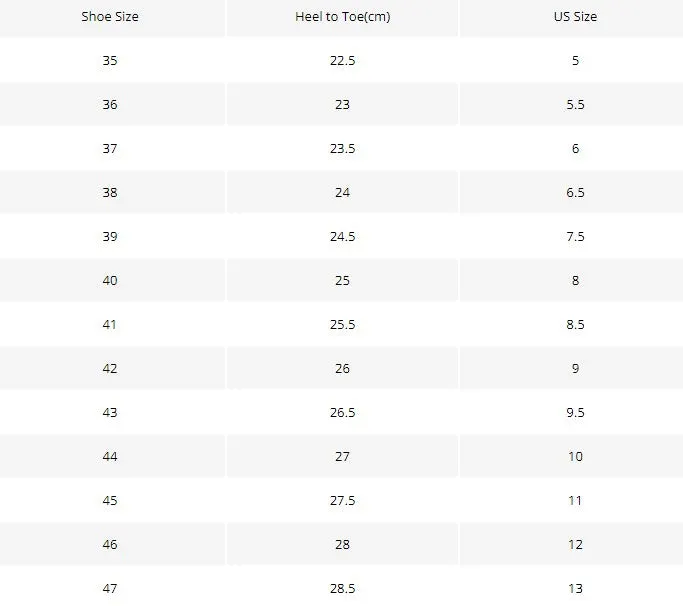
Task: Click the 23.5 cm measurement cell
Action: (342, 148)
